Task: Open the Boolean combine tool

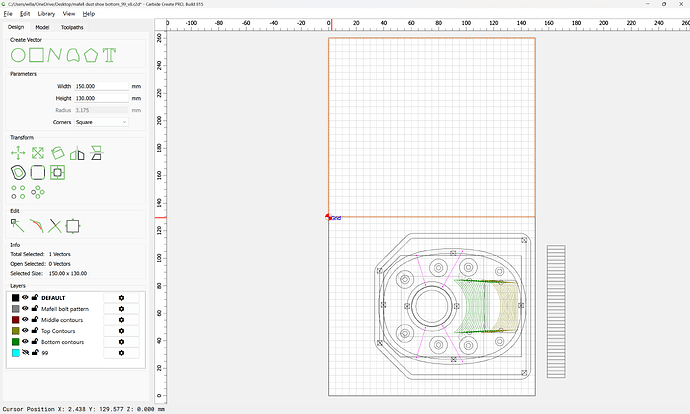Action: point(58,172)
